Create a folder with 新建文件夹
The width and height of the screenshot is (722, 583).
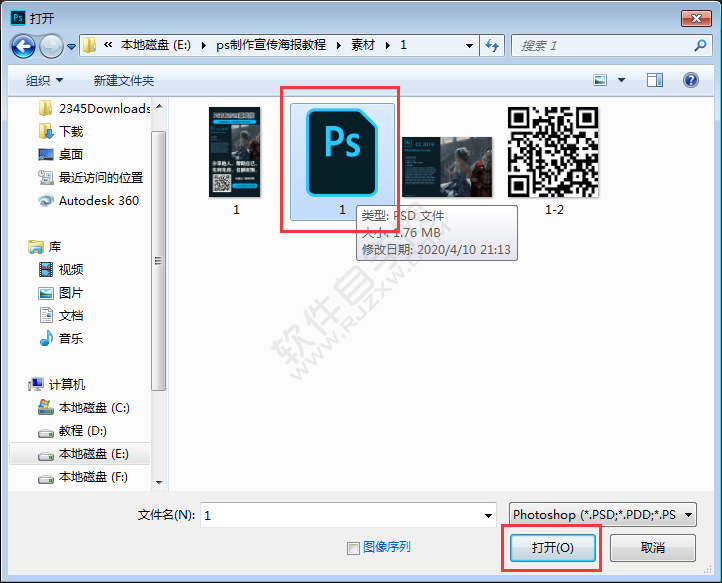[124, 81]
